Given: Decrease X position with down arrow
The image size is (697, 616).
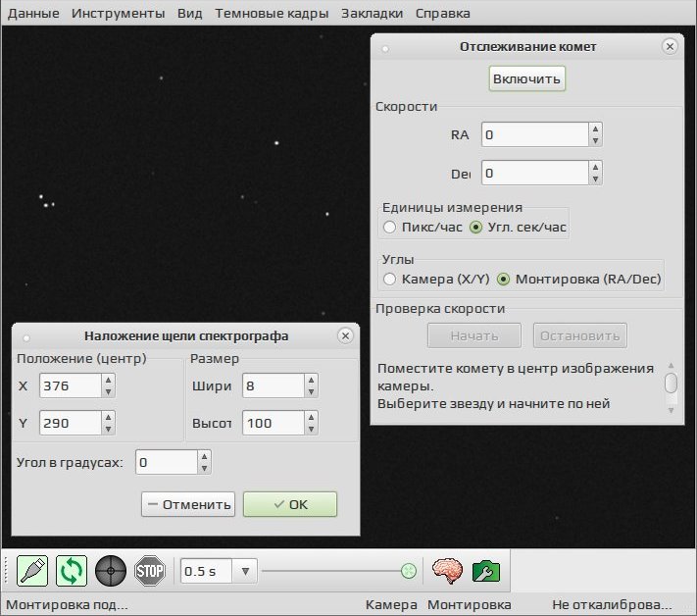Looking at the screenshot, I should (x=109, y=391).
